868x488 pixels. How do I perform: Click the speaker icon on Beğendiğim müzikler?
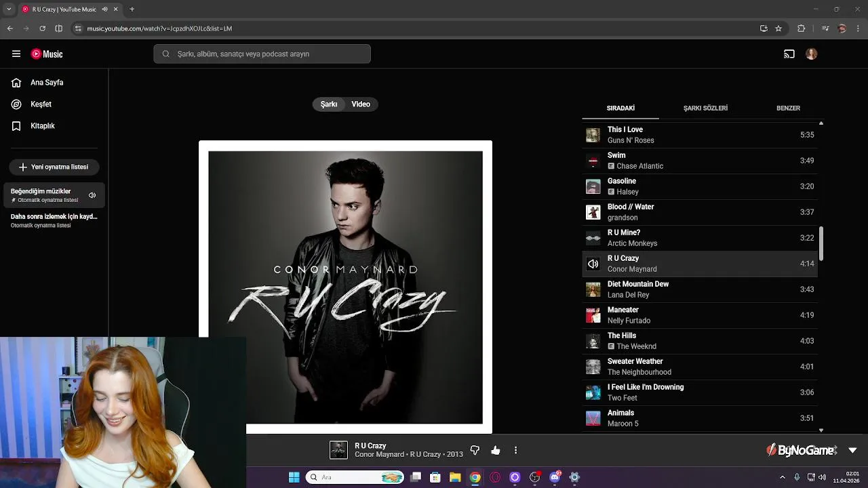(x=92, y=195)
